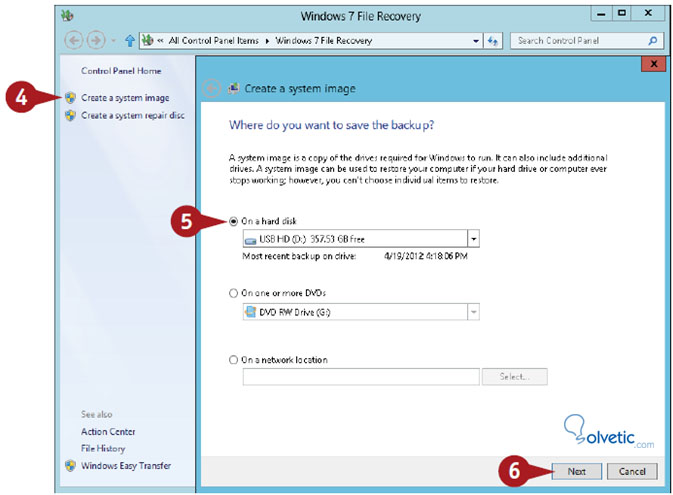Click shield icon beside Create a system image

[70, 98]
